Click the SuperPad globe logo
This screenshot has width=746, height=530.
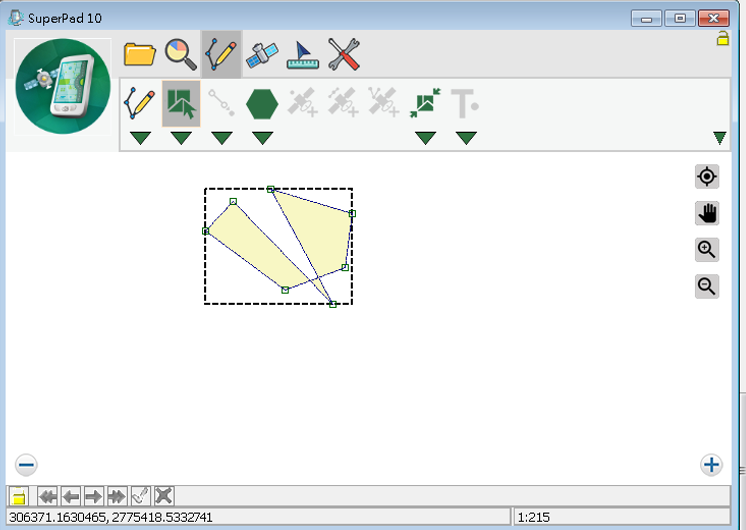point(63,86)
